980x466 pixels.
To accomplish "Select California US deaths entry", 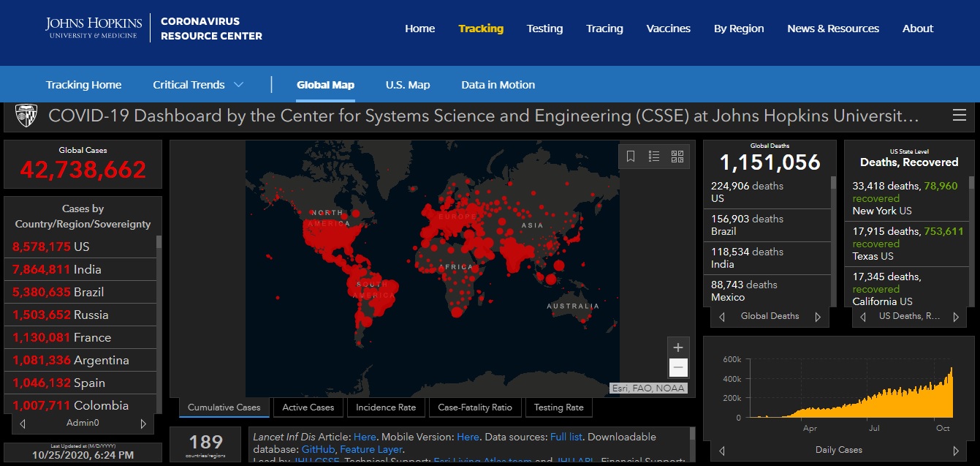I will [x=907, y=288].
